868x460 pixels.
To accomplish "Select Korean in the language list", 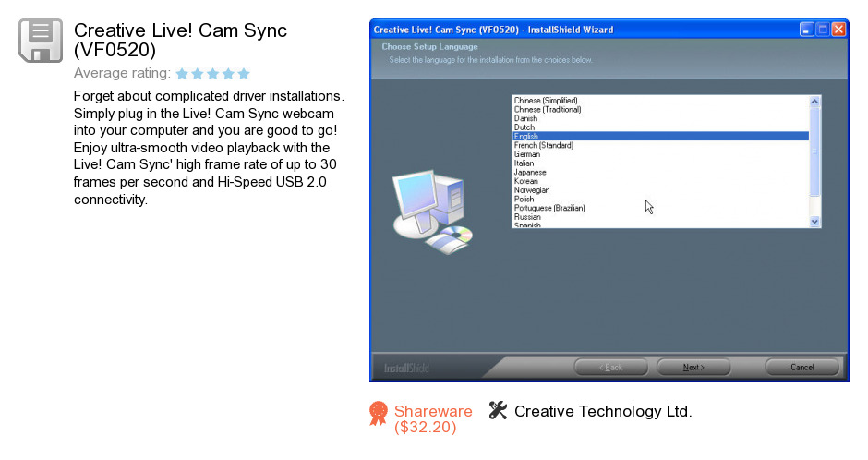I will pyautogui.click(x=660, y=181).
